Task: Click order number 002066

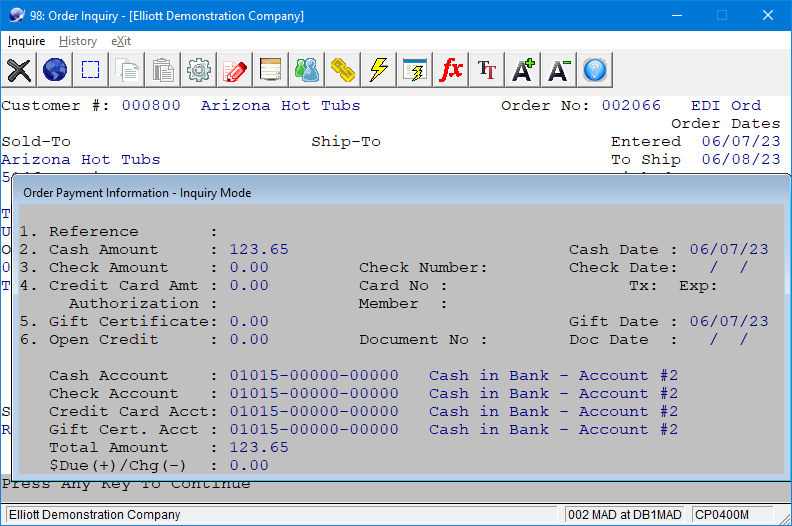Action: coord(631,105)
